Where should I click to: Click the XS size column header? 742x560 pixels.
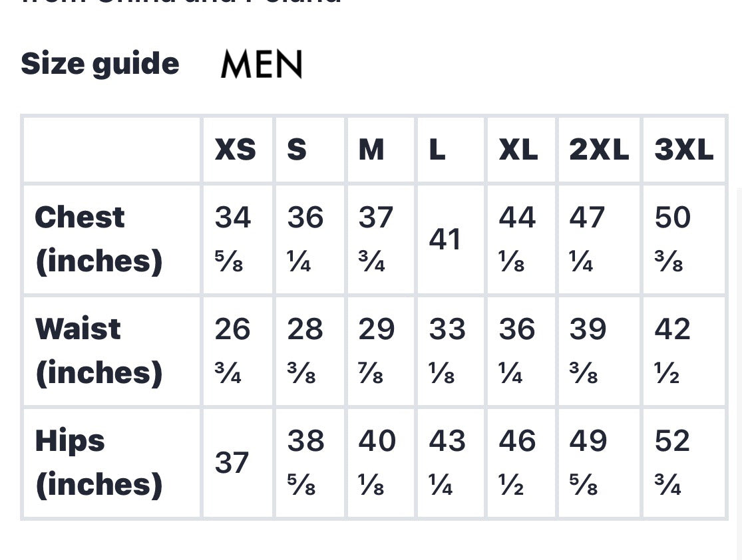click(x=236, y=150)
